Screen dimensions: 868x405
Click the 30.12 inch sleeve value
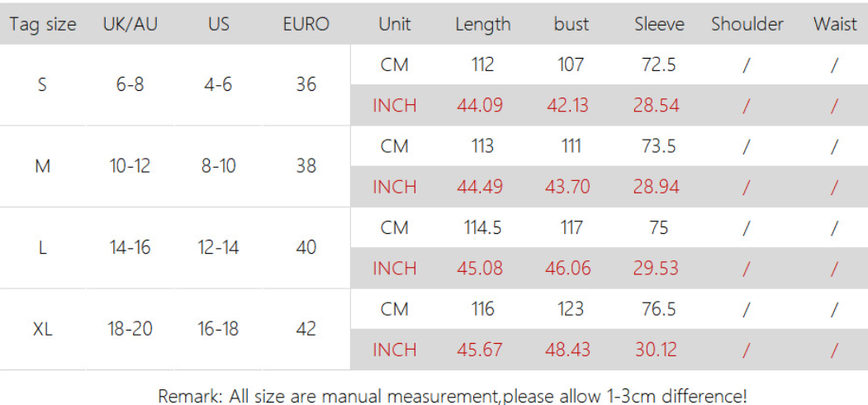pyautogui.click(x=657, y=350)
